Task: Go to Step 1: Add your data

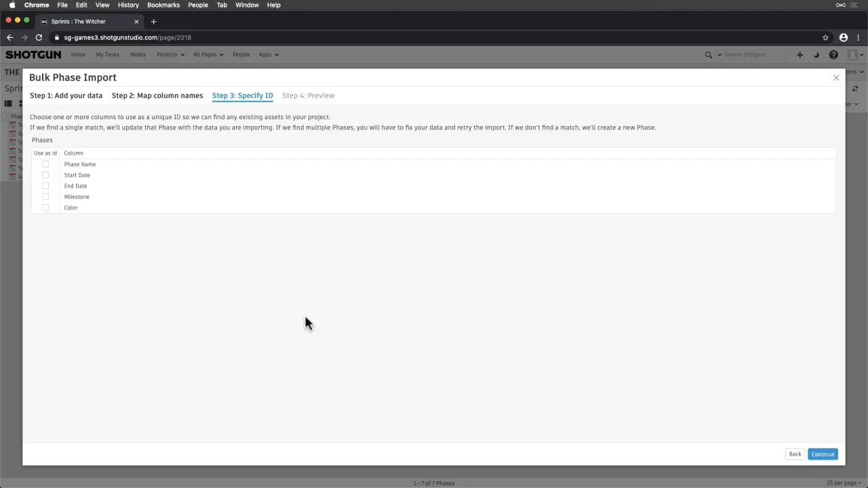Action: click(x=66, y=96)
